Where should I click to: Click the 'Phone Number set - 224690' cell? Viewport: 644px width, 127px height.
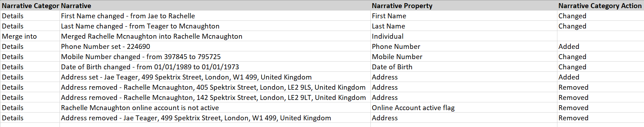(x=215, y=46)
